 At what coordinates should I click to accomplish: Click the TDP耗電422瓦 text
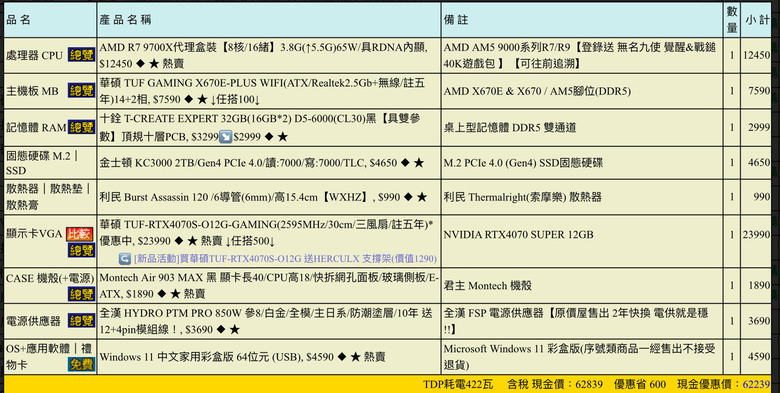(458, 384)
